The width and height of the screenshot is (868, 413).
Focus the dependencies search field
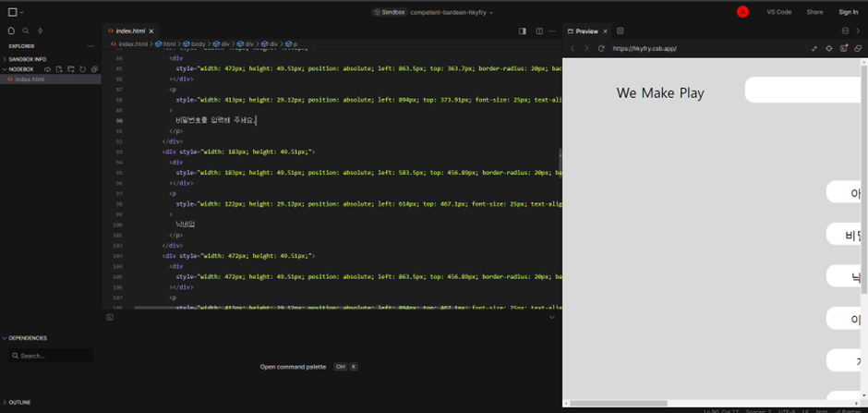point(51,356)
